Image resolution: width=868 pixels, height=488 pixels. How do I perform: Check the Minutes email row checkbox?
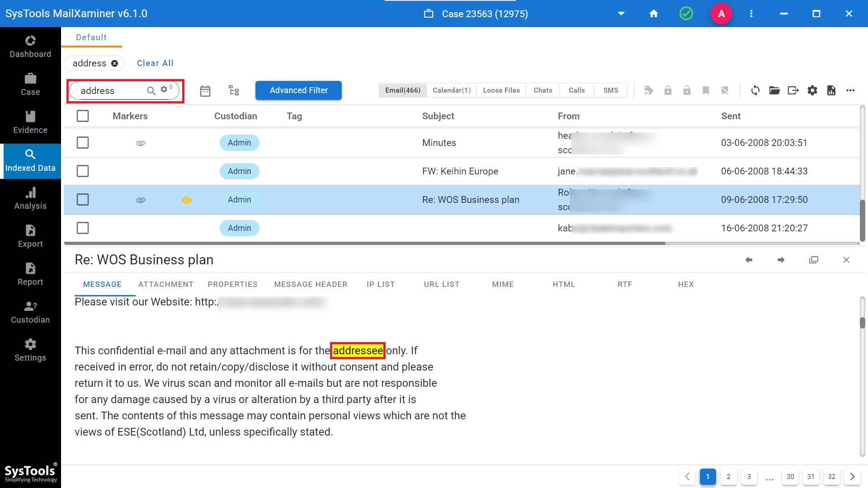pos(83,143)
